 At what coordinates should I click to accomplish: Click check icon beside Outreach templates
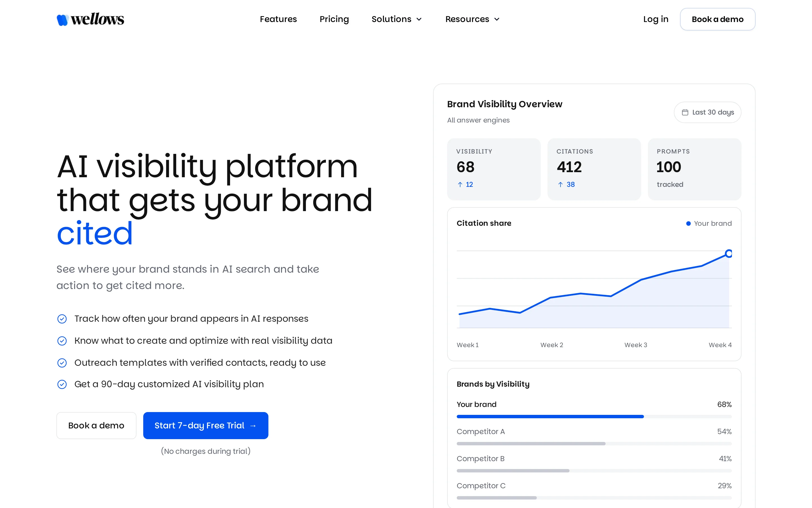[x=62, y=363]
